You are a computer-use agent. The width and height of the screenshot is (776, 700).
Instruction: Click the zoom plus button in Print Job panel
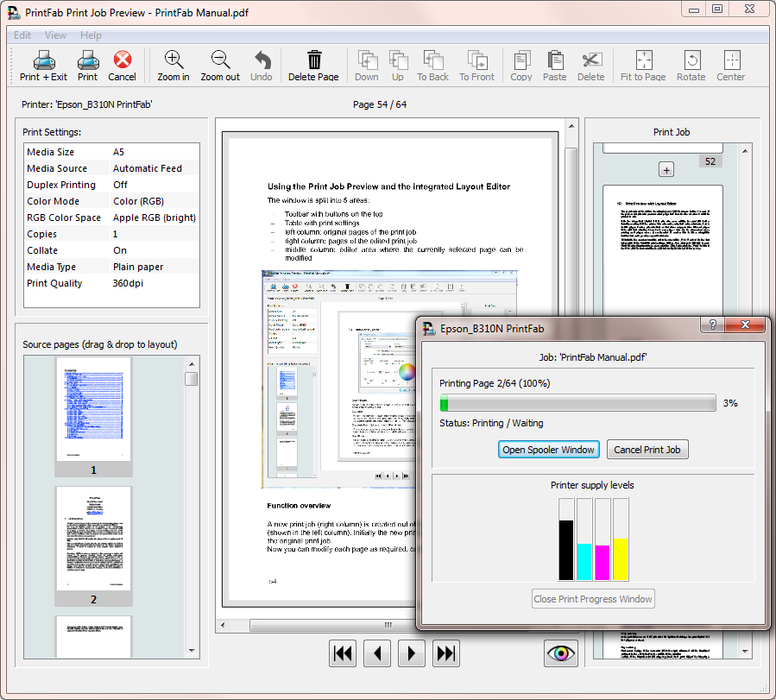pyautogui.click(x=666, y=169)
